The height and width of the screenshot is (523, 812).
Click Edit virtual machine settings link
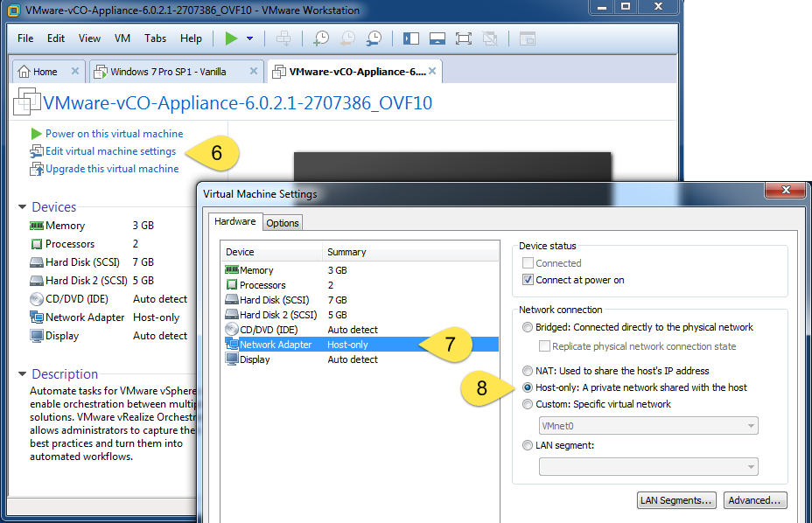[x=110, y=151]
